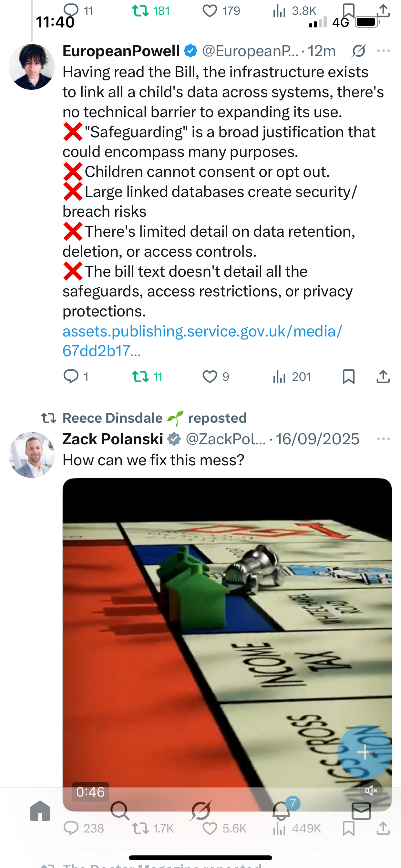Viewport: 401px width, 868px height.
Task: Open Messages envelope tab
Action: pyautogui.click(x=361, y=811)
